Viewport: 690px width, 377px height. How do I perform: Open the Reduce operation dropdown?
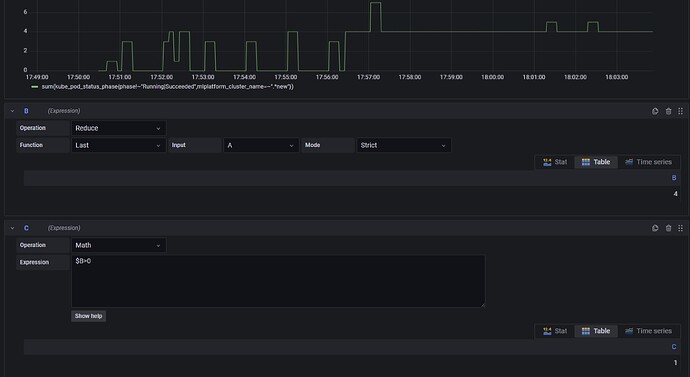click(x=118, y=128)
